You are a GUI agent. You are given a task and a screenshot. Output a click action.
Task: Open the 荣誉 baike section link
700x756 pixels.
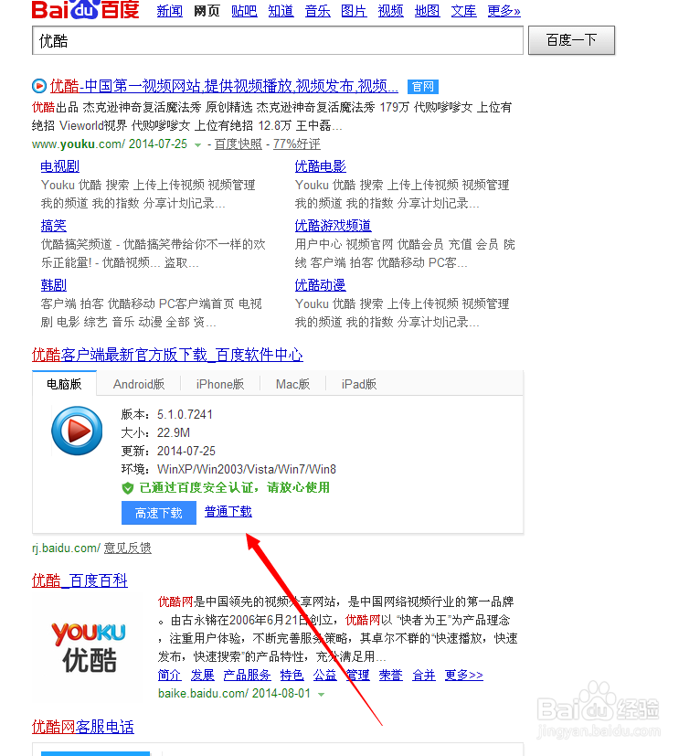click(391, 675)
